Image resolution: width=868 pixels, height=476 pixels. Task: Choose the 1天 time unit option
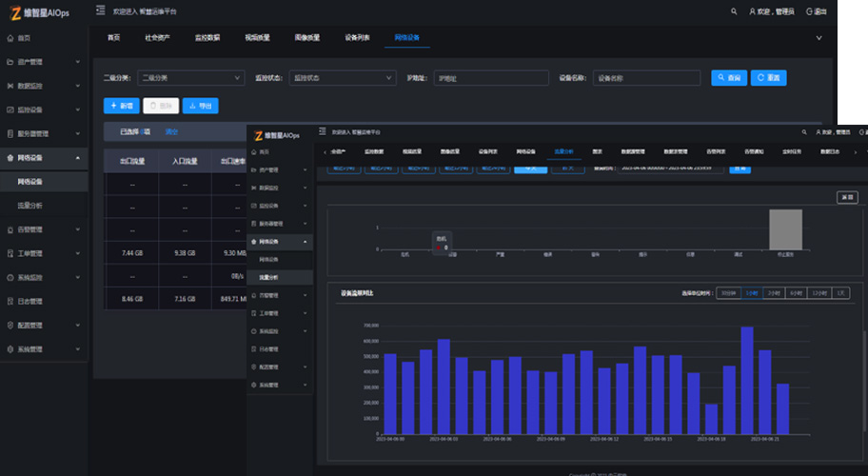click(839, 293)
